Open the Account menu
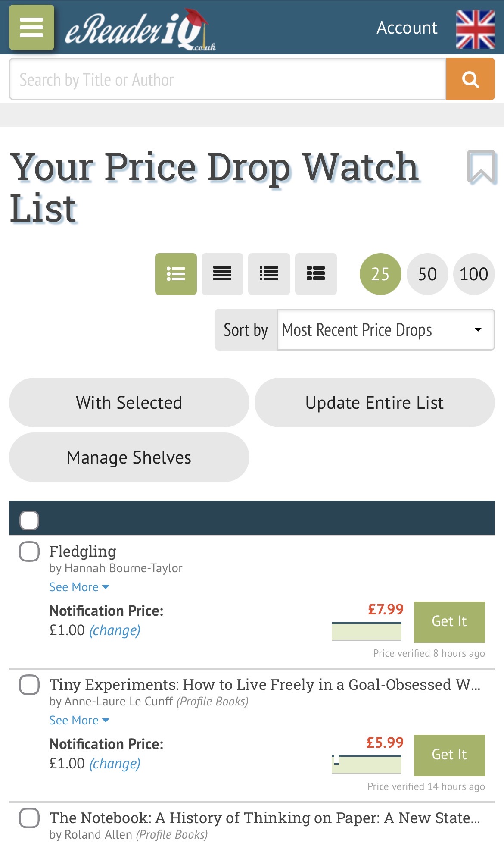Viewport: 504px width, 846px height. tap(407, 28)
